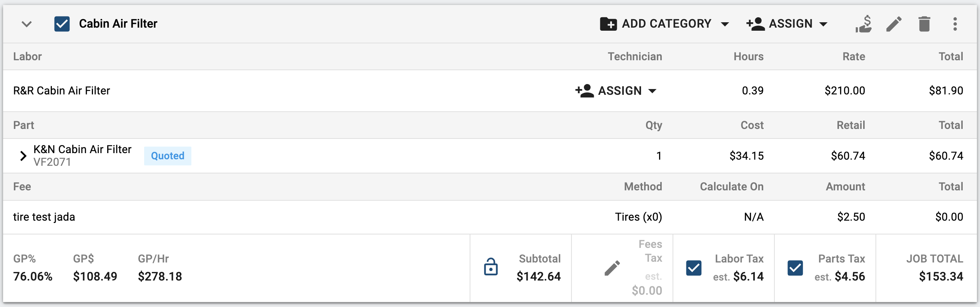Toggle the Labor Tax checkbox
This screenshot has height=307, width=980.
694,268
